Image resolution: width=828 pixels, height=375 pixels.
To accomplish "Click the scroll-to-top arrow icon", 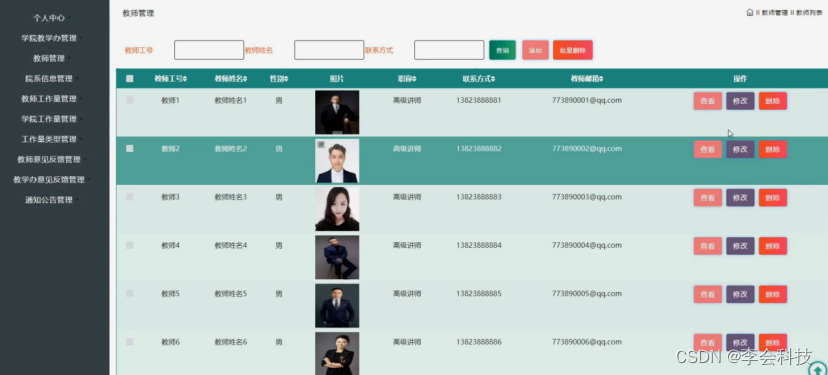I will (x=818, y=370).
